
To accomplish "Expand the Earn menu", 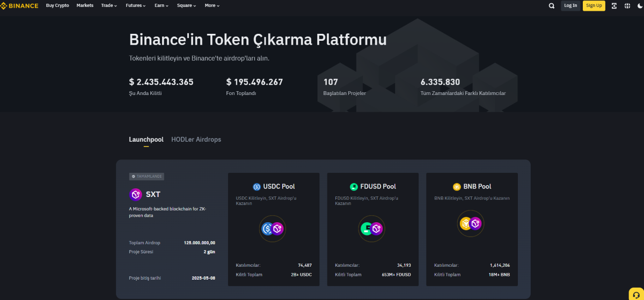I will tap(162, 5).
